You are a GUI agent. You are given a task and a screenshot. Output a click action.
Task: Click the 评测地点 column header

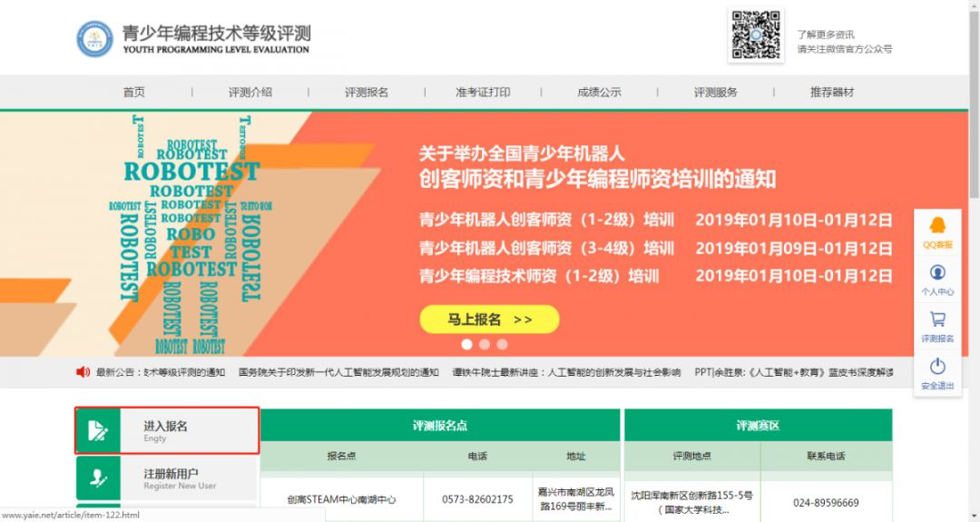691,457
